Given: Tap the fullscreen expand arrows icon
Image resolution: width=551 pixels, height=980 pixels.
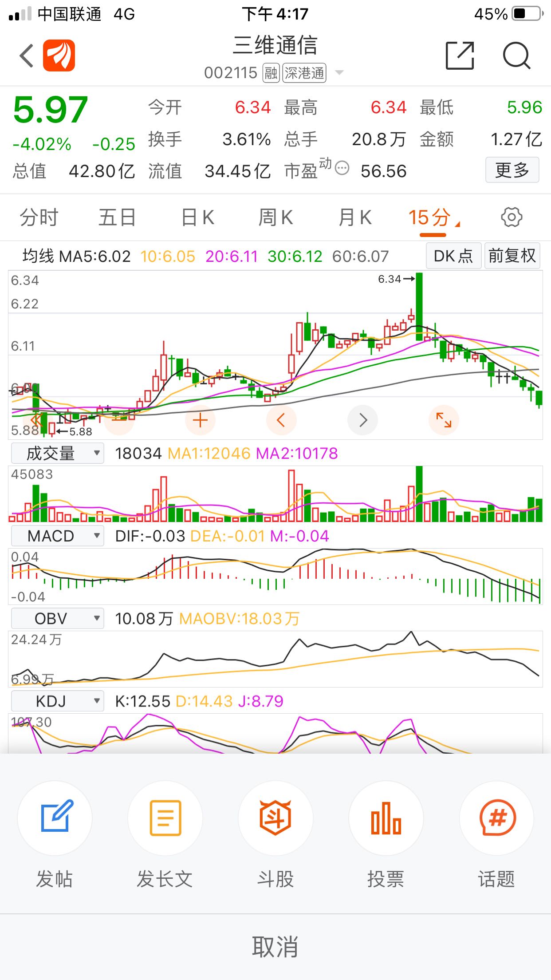Looking at the screenshot, I should 444,420.
